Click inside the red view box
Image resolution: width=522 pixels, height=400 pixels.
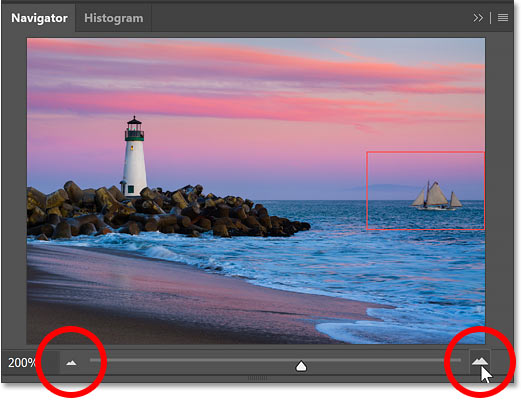tap(425, 191)
